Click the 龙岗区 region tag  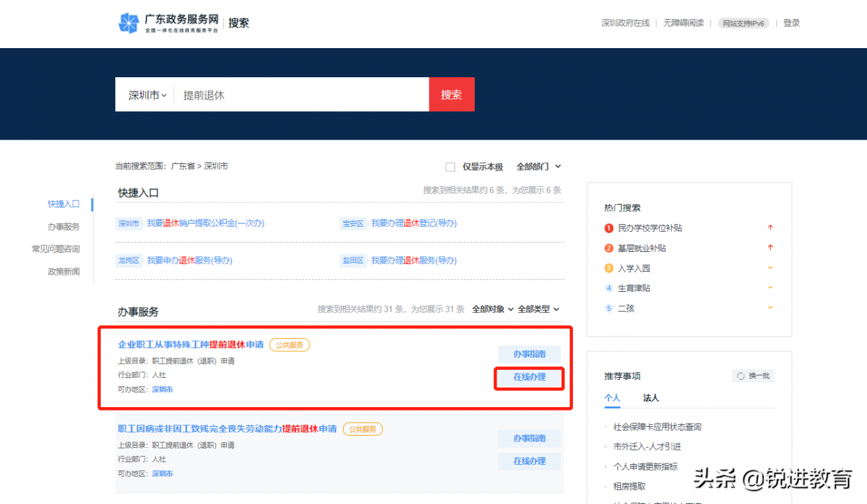[129, 259]
